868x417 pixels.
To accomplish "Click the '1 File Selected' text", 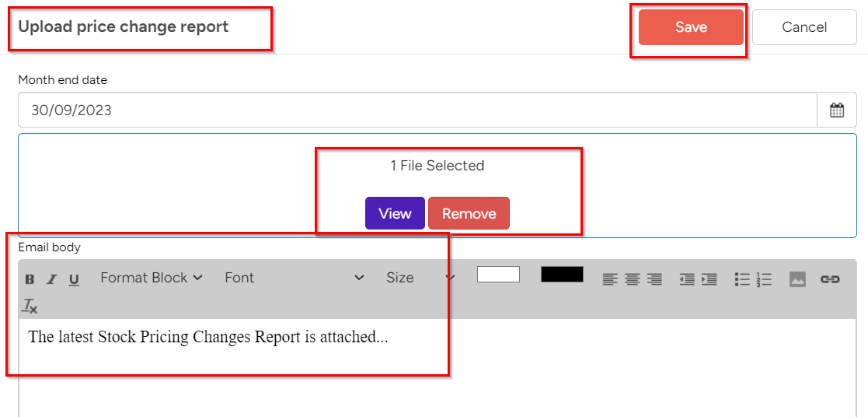I will (437, 165).
